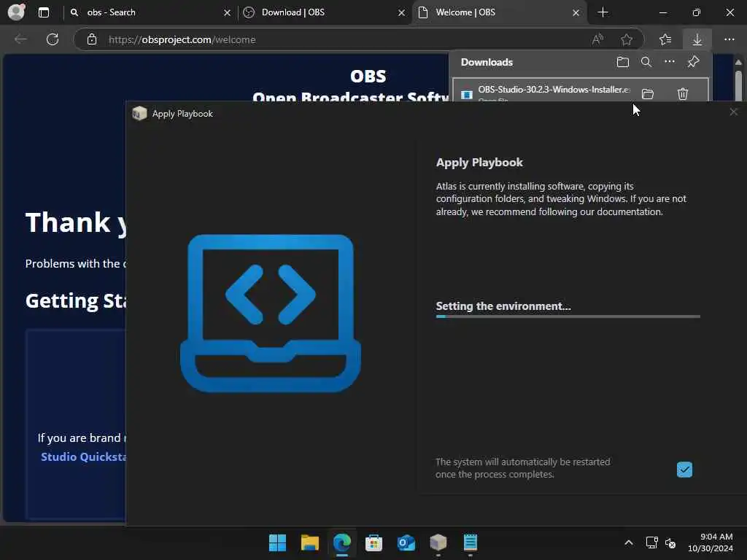Viewport: 747px width, 560px height.
Task: Show hidden system tray icons
Action: pyautogui.click(x=629, y=542)
